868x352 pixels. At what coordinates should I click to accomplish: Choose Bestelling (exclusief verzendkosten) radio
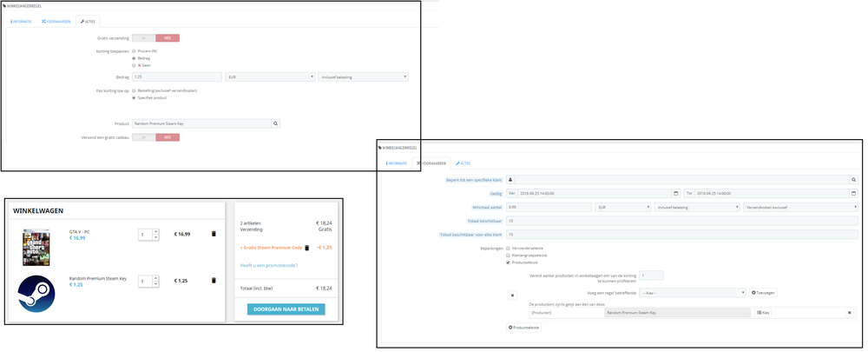point(134,90)
